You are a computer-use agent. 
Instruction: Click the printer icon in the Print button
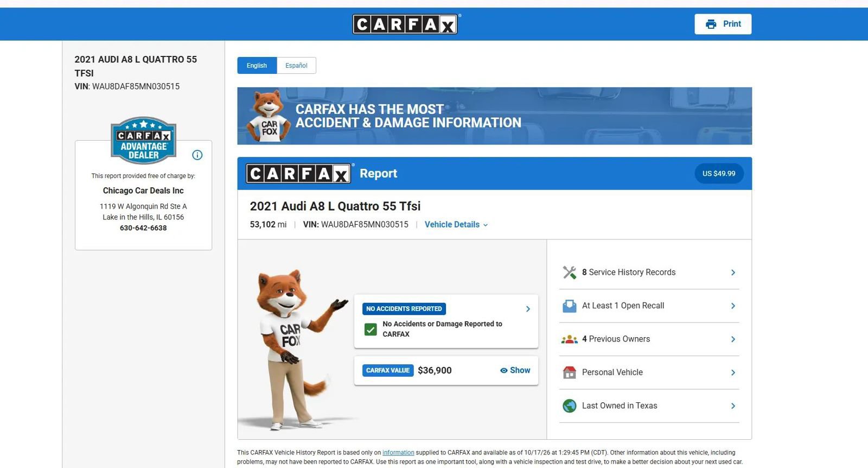711,24
